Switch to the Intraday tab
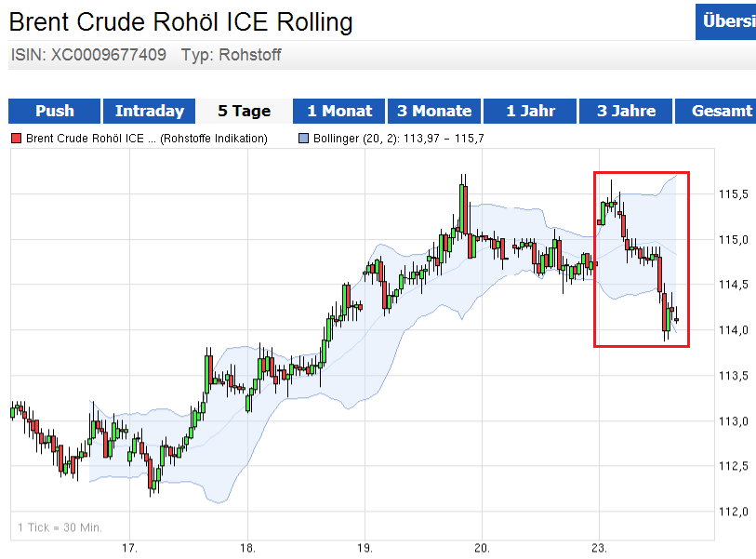The image size is (756, 559). click(x=149, y=111)
